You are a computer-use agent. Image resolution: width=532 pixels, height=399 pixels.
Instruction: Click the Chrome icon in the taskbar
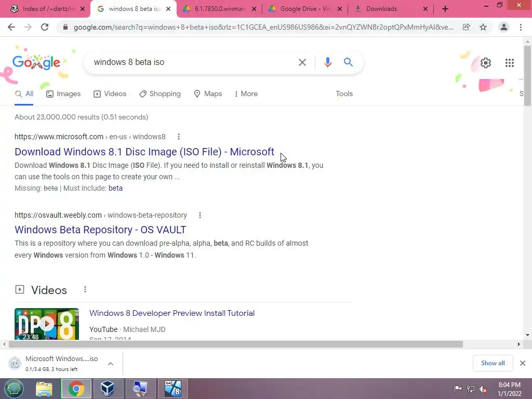(76, 389)
